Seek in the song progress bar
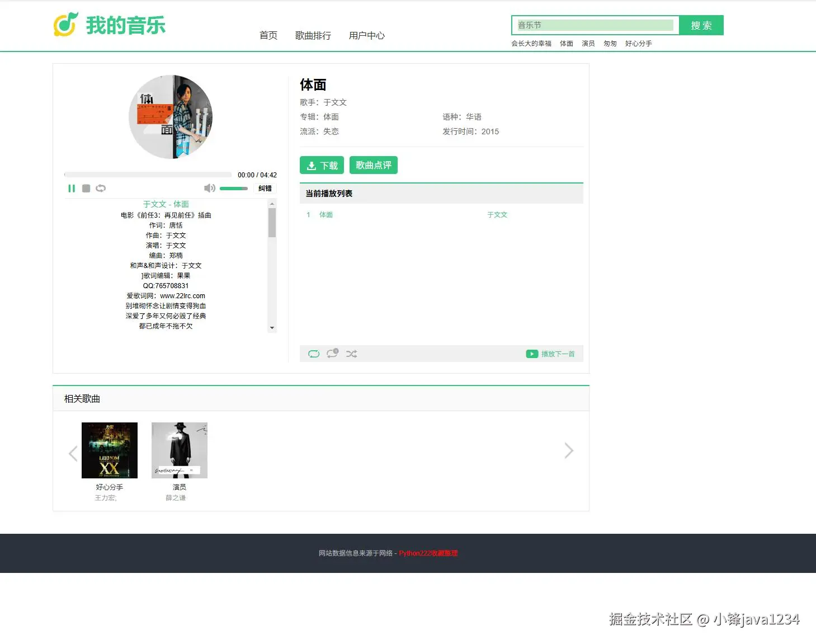This screenshot has width=816, height=644. 148,175
